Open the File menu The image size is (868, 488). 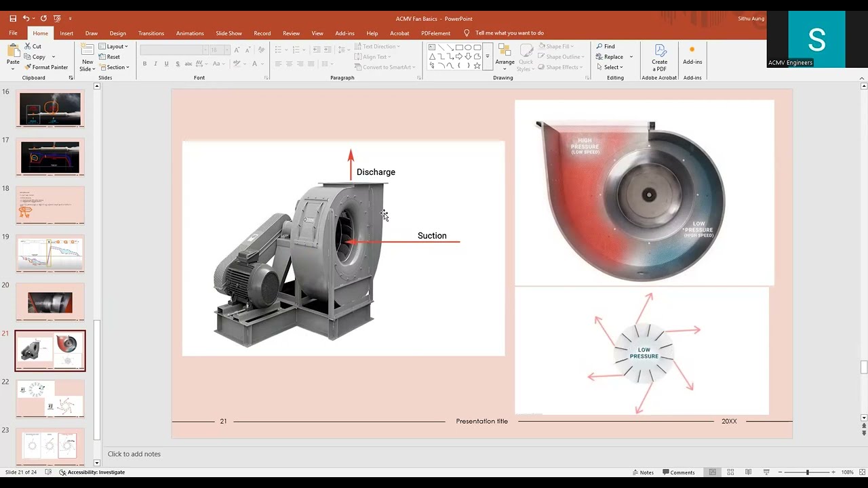[x=13, y=33]
